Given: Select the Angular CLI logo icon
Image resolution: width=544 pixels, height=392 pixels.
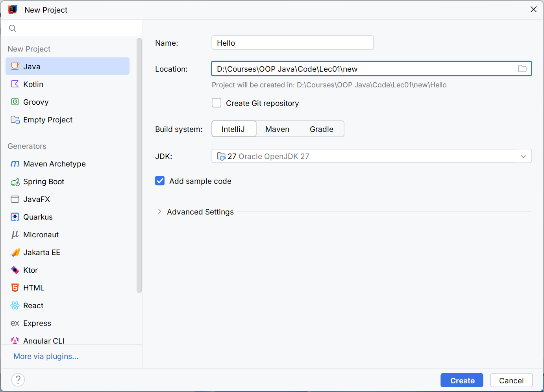Looking at the screenshot, I should coord(15,340).
